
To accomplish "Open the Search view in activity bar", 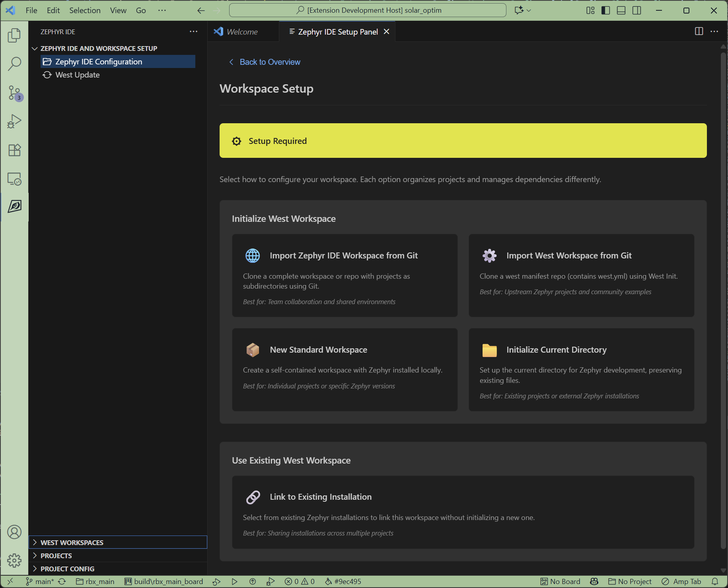I will pos(14,64).
